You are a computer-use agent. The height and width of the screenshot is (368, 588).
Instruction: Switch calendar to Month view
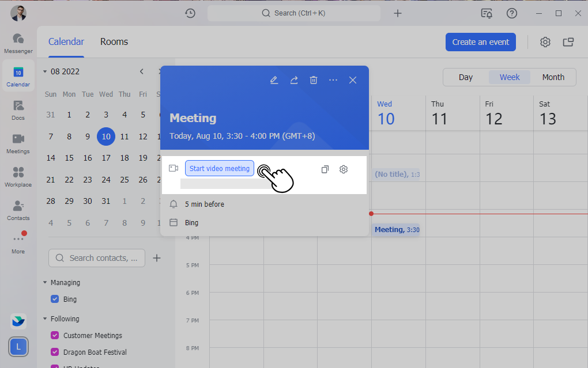coord(552,77)
